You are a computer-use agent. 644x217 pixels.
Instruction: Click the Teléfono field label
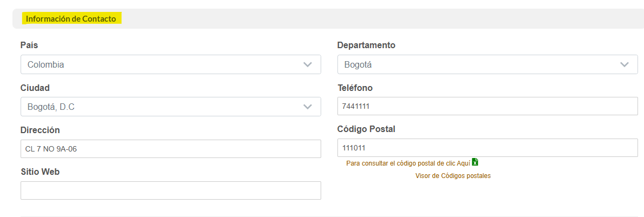tap(355, 88)
